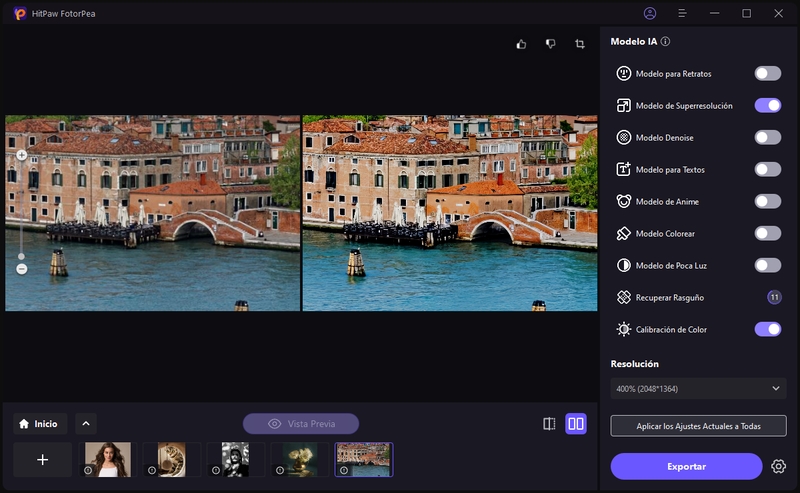Open the user account profile icon
800x493 pixels.
point(651,14)
